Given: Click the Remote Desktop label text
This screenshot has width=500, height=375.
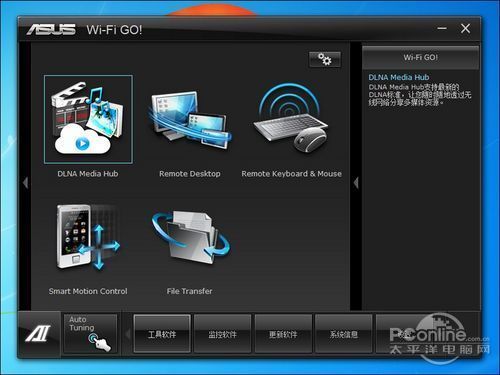Looking at the screenshot, I should coord(190,174).
